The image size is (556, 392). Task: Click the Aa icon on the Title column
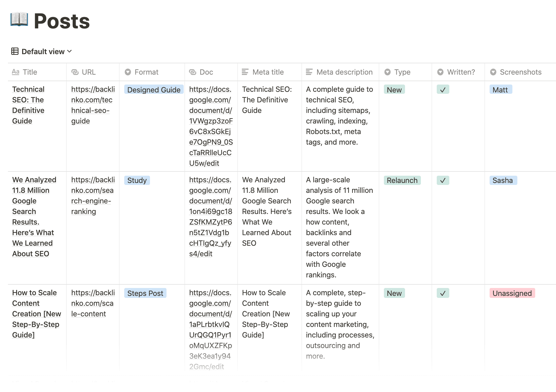pos(15,72)
